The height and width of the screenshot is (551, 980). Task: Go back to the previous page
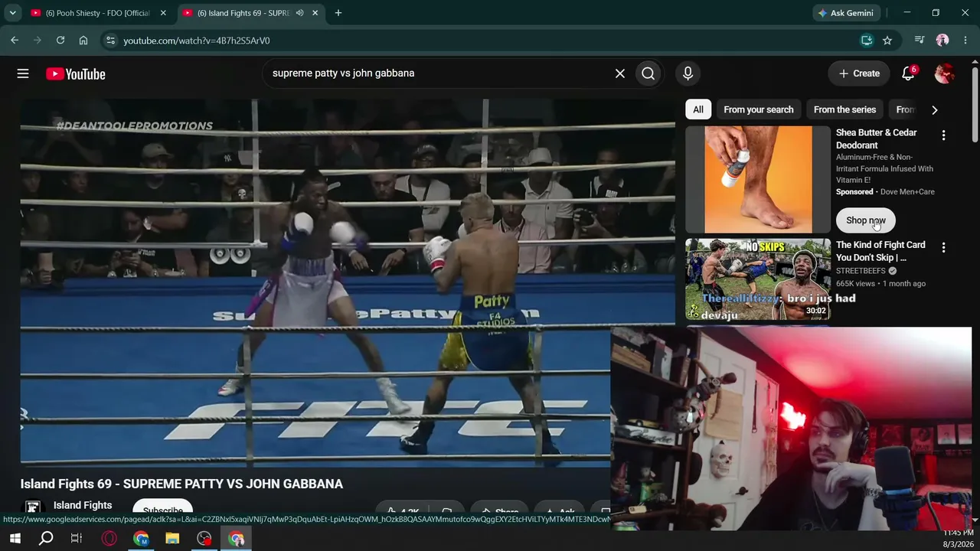(x=15, y=41)
